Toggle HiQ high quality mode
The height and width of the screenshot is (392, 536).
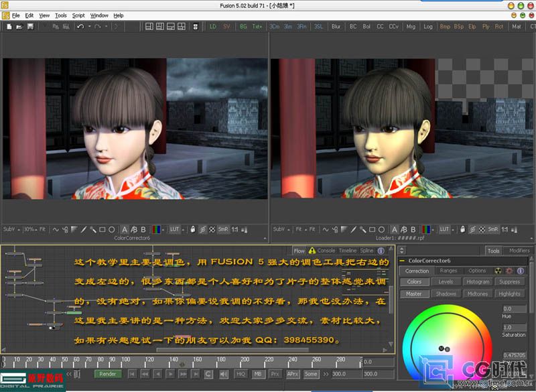point(241,374)
